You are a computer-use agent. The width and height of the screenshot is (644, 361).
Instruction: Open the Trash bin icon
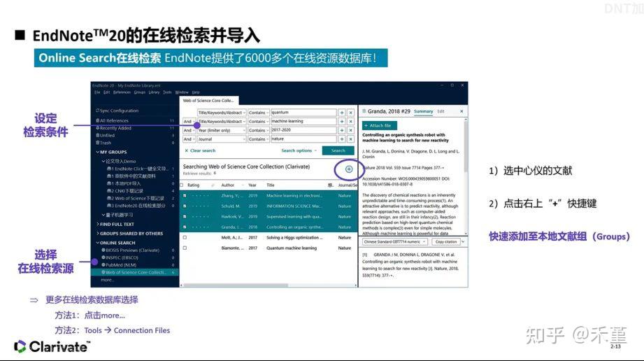[x=98, y=143]
